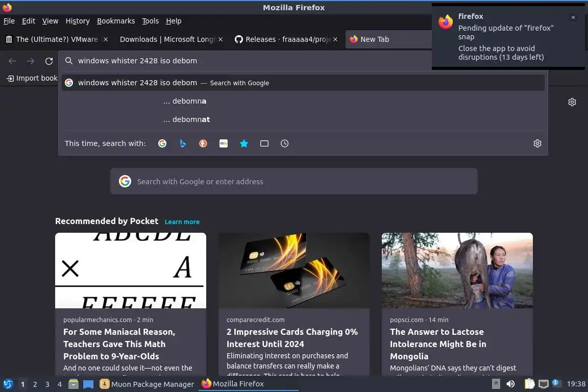Open the Tools menu

151,21
